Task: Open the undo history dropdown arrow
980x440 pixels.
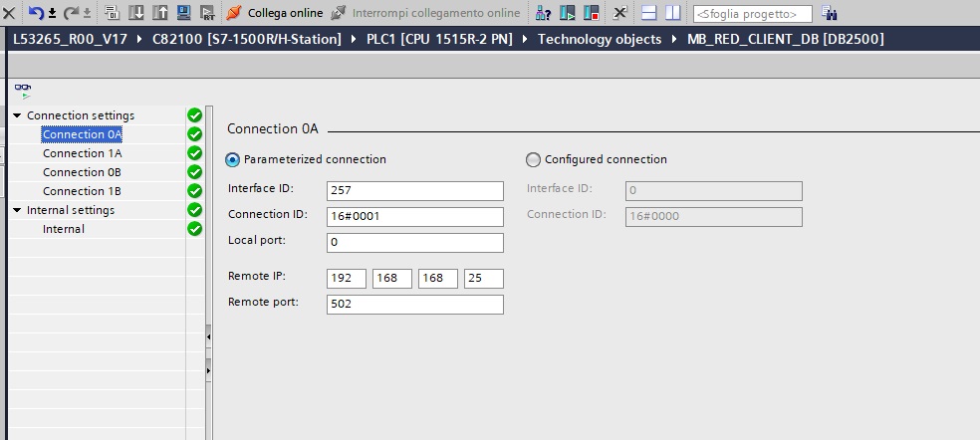Action: tap(51, 13)
